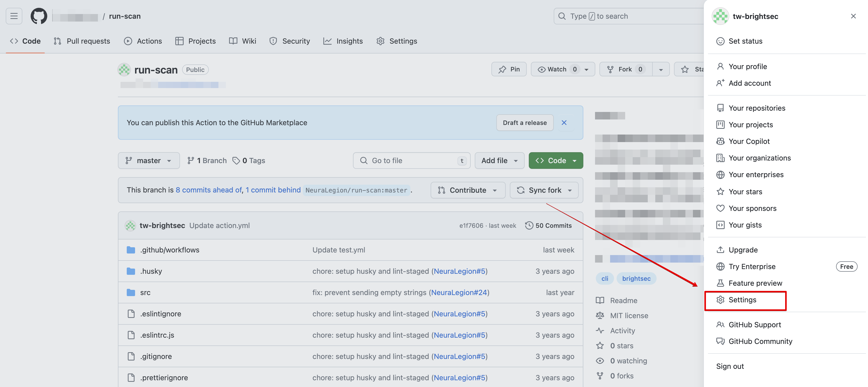Screen dimensions: 868x387
Task: Open the .prettierignore file
Action: coord(164,378)
